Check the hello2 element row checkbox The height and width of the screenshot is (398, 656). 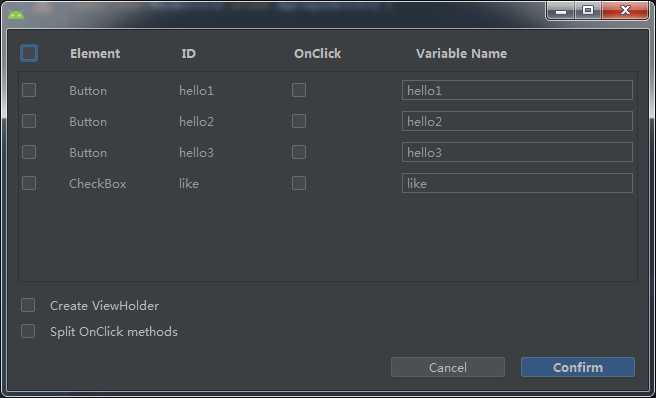click(x=29, y=121)
